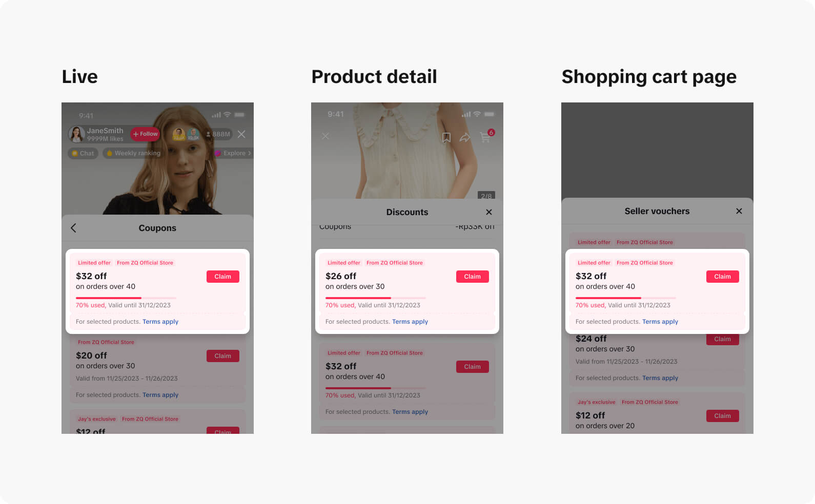Tap the bookmark icon on product image
Image resolution: width=815 pixels, height=504 pixels.
tap(446, 137)
